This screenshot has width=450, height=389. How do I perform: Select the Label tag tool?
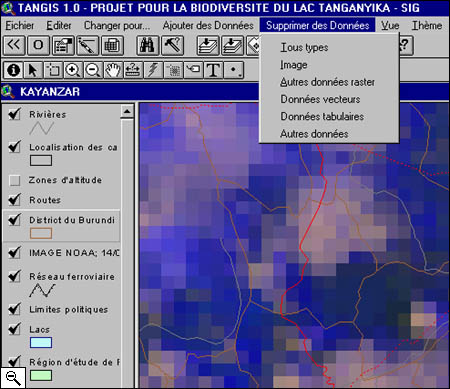(x=193, y=70)
